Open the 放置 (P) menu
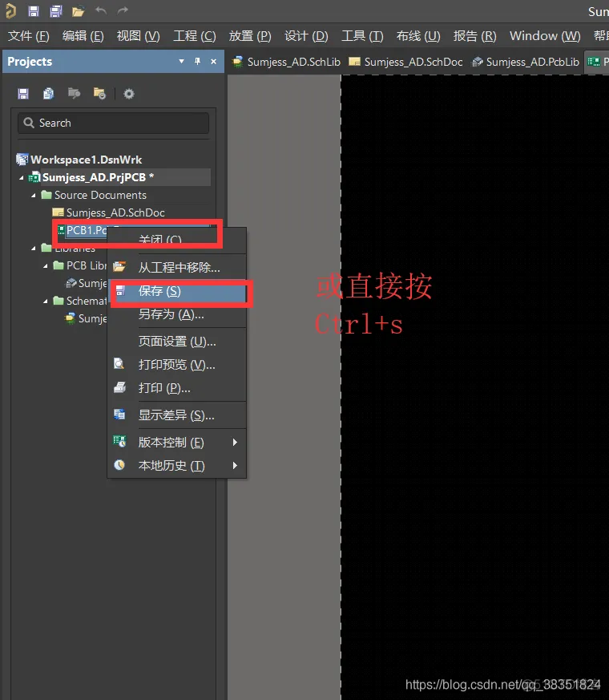This screenshot has width=609, height=700. (250, 36)
